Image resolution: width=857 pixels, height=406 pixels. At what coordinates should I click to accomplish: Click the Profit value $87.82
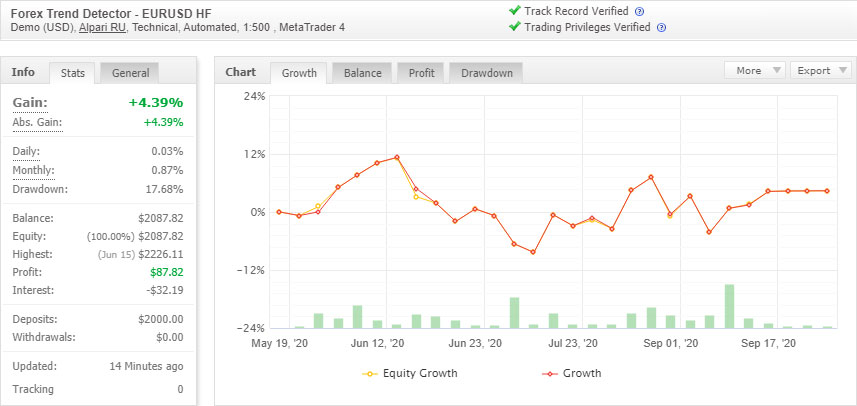point(167,272)
